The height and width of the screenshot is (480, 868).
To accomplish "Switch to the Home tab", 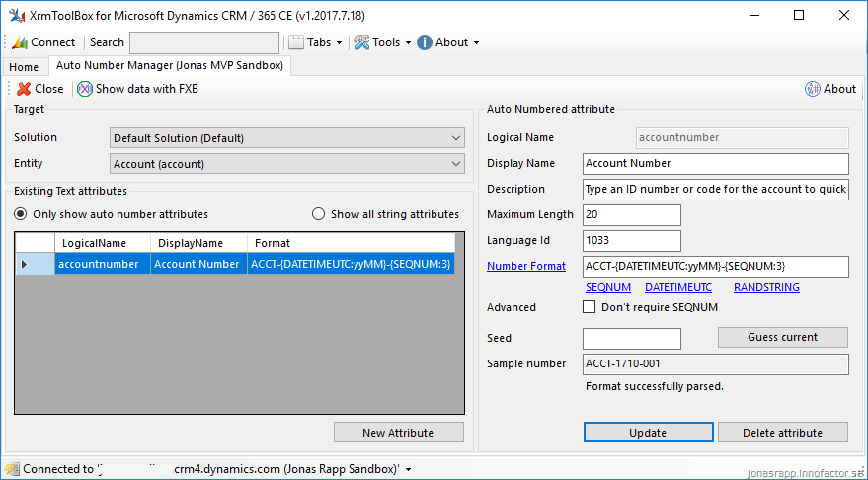I will (24, 67).
